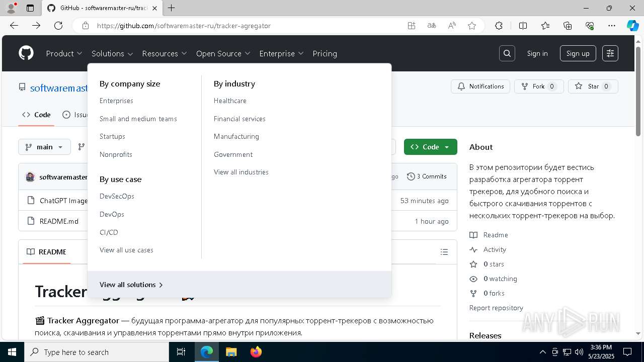Open a new tab with the plus icon
Screen dimensions: 644x362
tap(172, 8)
